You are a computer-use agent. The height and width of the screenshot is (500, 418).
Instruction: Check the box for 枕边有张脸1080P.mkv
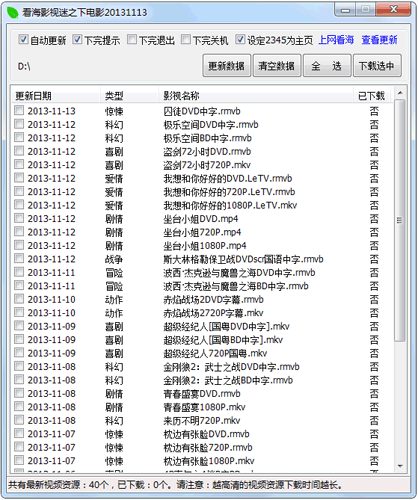(19, 460)
